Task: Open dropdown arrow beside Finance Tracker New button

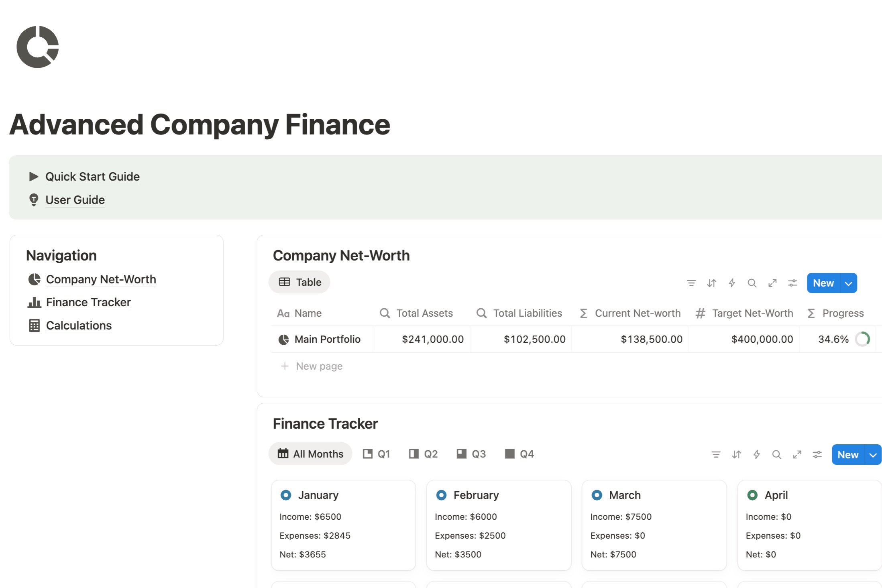Action: 873,455
